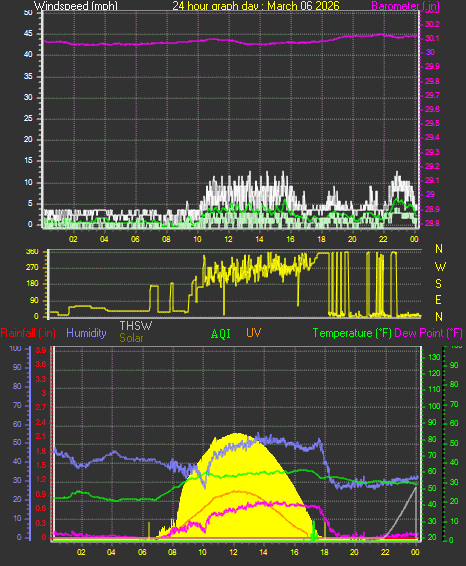The image size is (466, 566).
Task: Select the olive "Solar" legend label
Action: (x=131, y=338)
